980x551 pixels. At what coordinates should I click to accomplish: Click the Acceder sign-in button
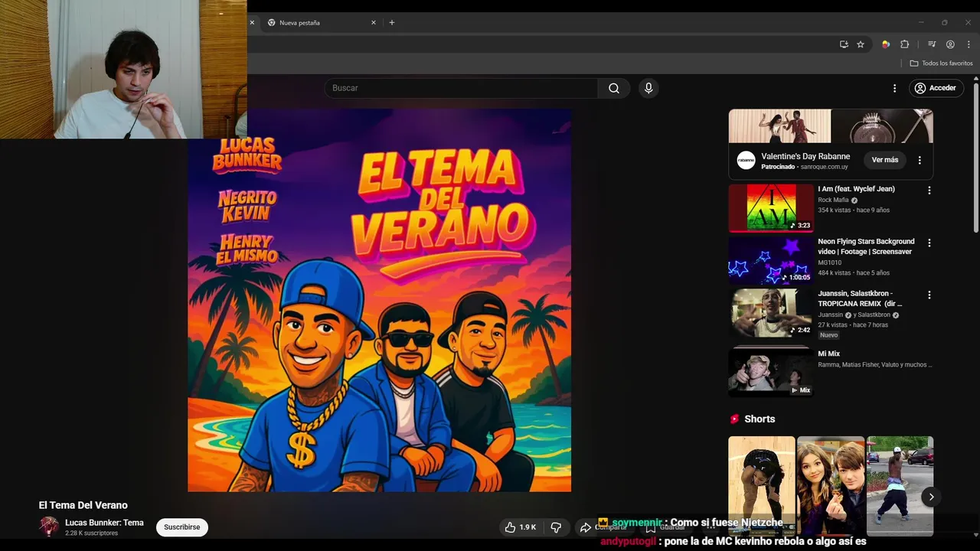pyautogui.click(x=935, y=88)
